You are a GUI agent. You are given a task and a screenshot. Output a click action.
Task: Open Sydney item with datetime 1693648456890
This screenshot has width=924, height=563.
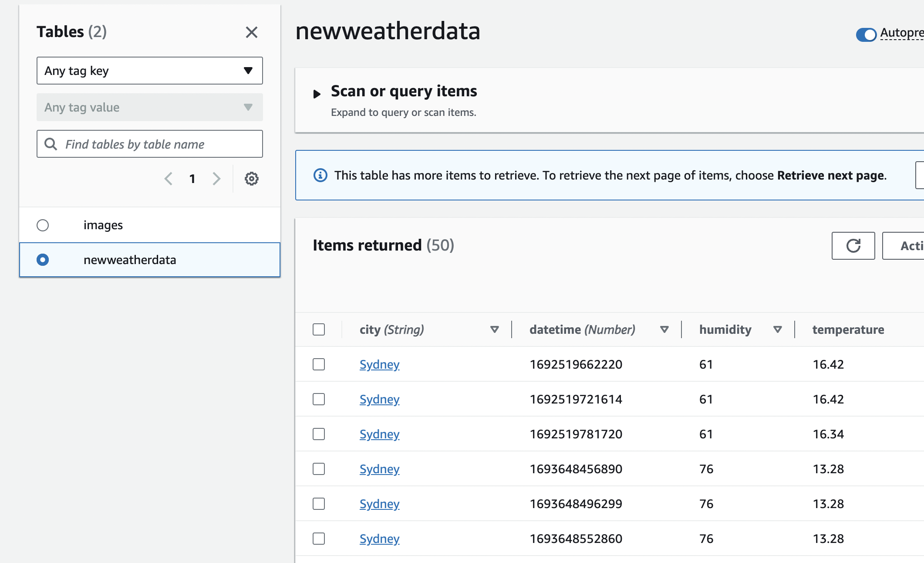379,469
